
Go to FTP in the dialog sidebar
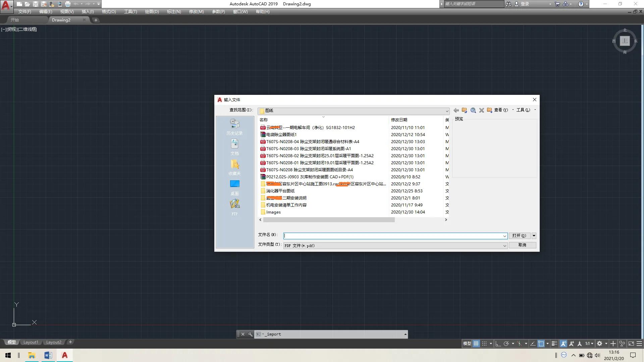coord(234,207)
